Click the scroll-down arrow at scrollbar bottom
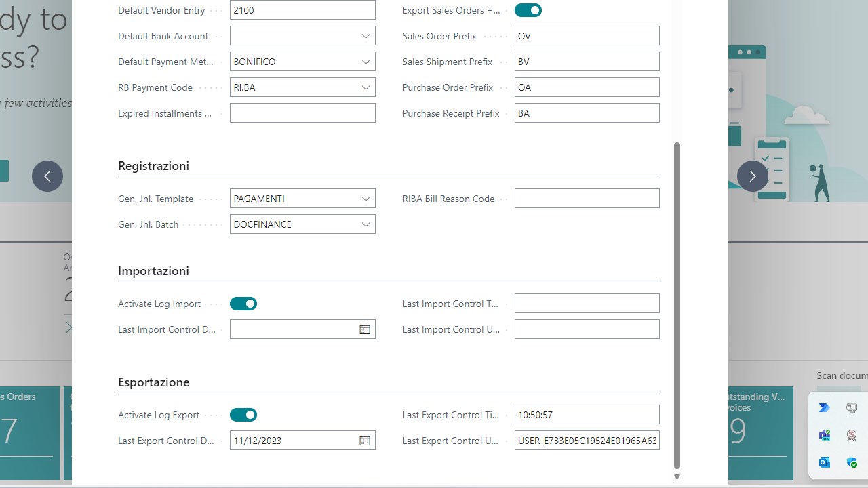 click(677, 477)
